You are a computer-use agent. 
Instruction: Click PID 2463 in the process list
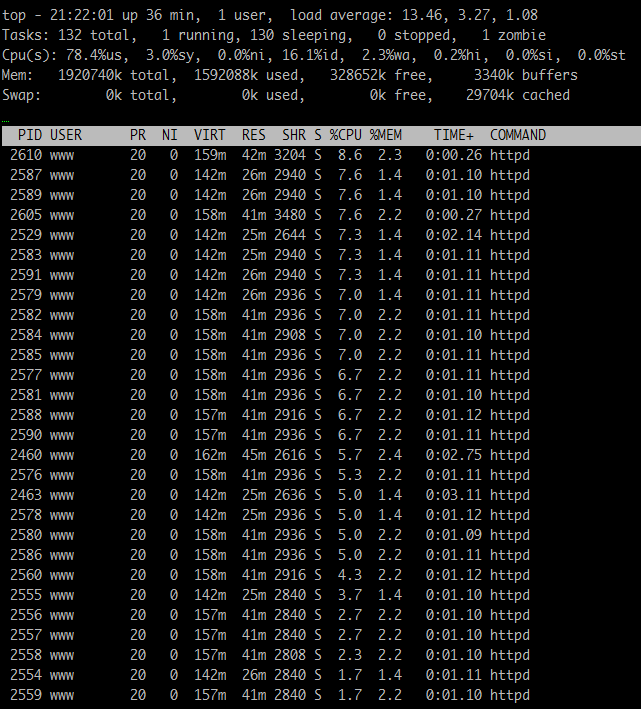click(x=26, y=495)
